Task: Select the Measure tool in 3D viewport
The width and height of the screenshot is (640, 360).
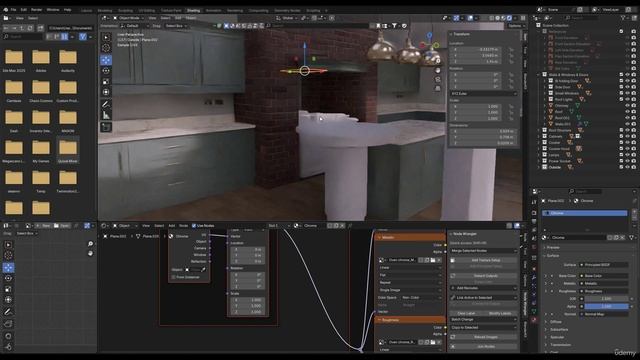Action: pos(106,116)
